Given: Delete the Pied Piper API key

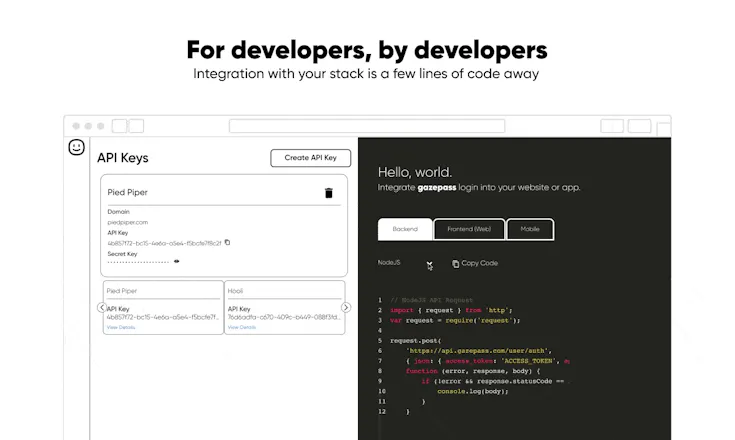Looking at the screenshot, I should 329,193.
